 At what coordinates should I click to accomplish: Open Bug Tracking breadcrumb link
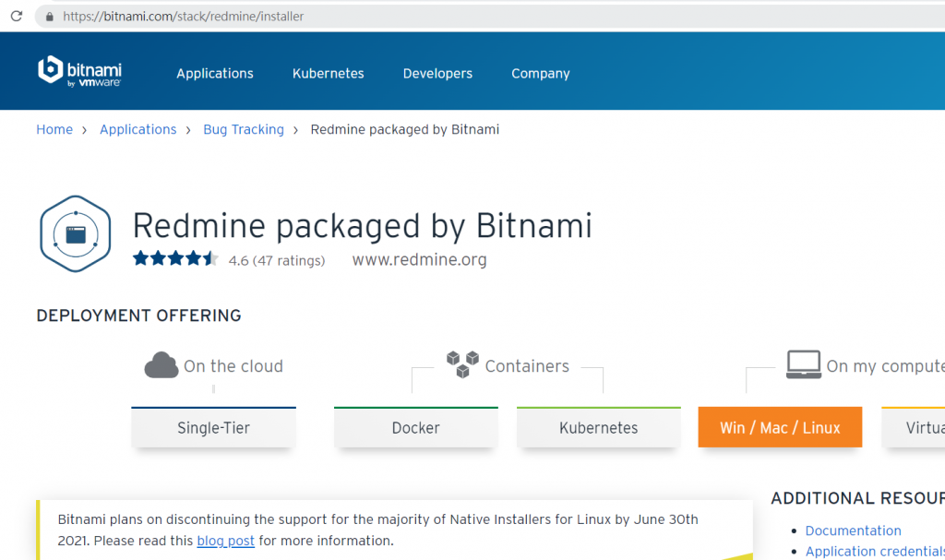tap(244, 129)
